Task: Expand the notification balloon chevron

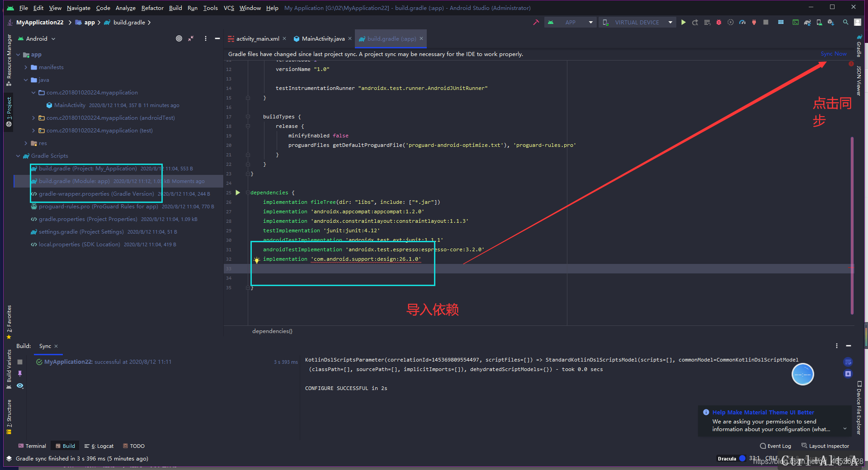Action: (844, 429)
